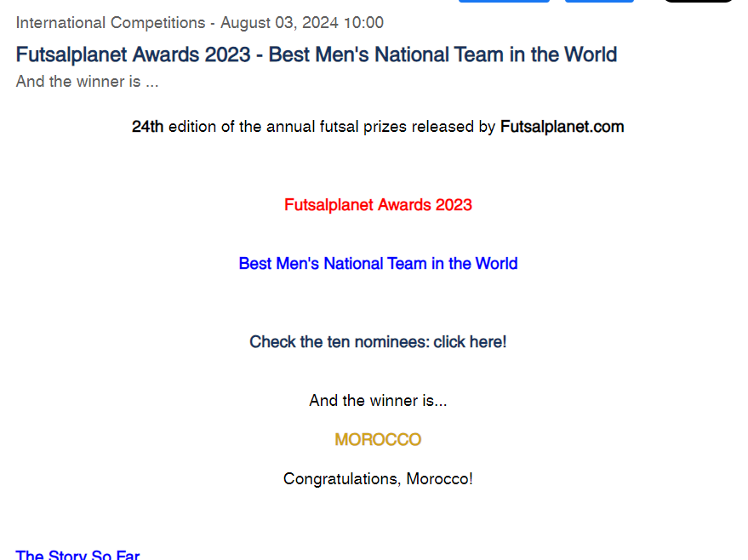Click the 'annual futsal prizes' phrase

[337, 127]
